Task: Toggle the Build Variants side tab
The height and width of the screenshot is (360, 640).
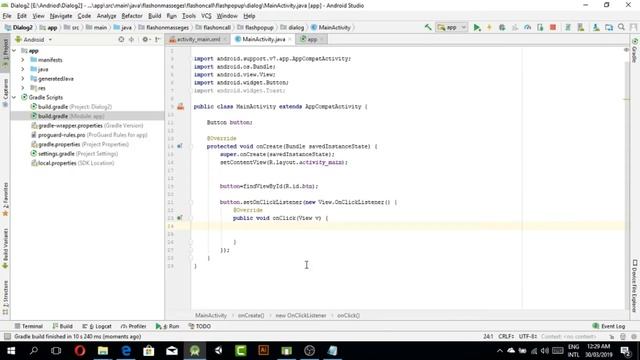Action: 5,248
